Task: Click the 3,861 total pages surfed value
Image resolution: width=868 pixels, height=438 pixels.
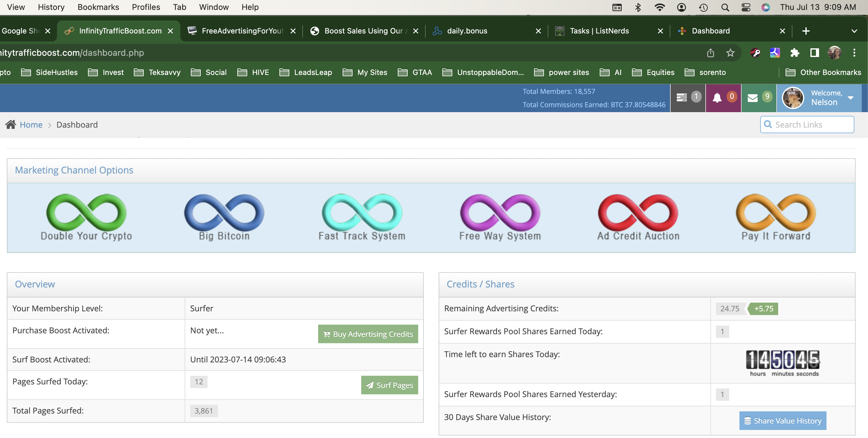Action: click(204, 411)
